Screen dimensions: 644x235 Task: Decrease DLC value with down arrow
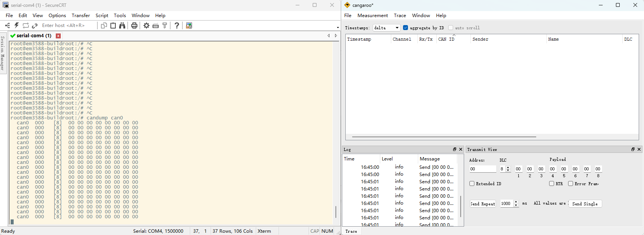coord(508,171)
